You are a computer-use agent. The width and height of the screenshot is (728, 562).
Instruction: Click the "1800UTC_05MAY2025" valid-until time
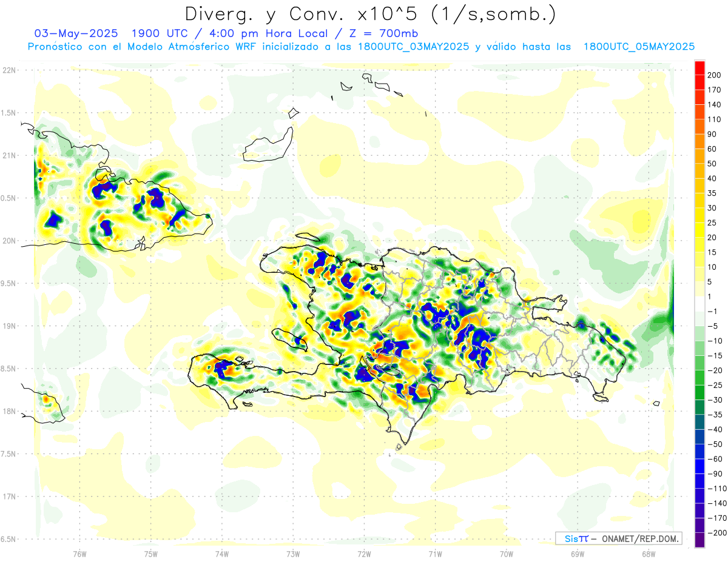click(639, 47)
